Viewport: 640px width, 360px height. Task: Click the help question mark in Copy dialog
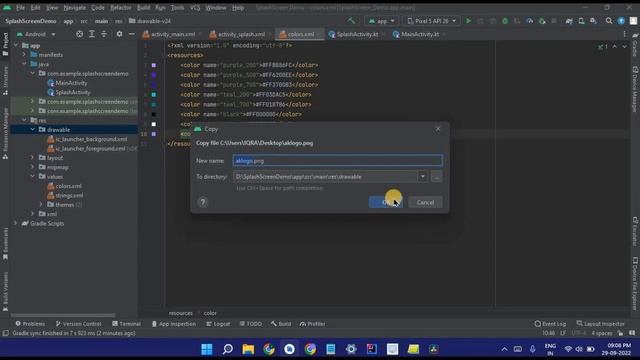pos(203,202)
